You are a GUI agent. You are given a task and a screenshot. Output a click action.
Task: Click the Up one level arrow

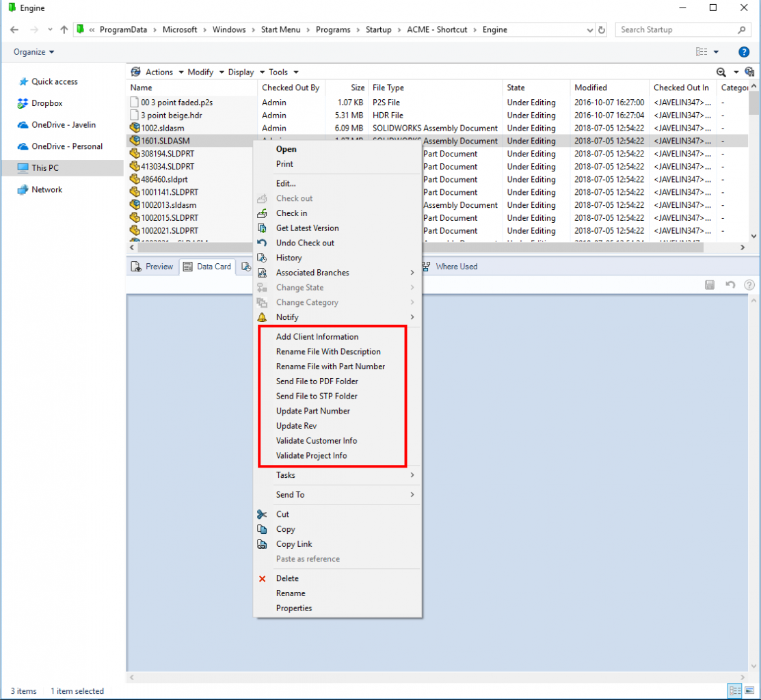(64, 29)
